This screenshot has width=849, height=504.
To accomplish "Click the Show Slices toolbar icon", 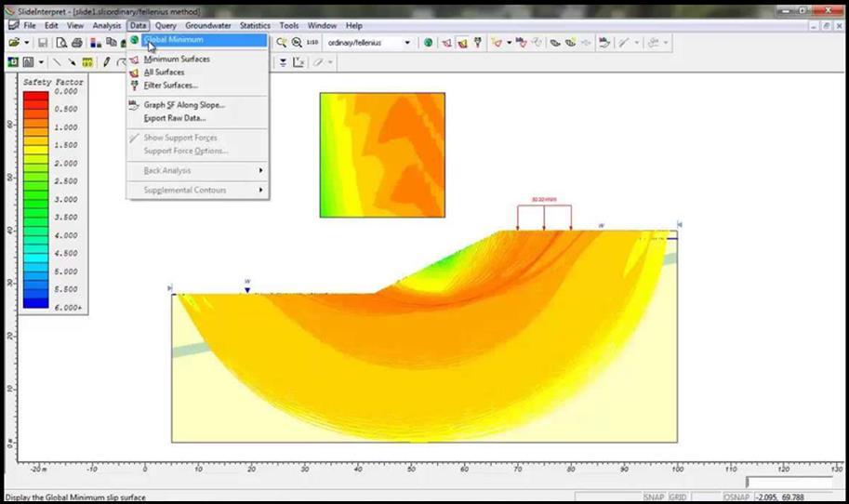I will pos(555,43).
